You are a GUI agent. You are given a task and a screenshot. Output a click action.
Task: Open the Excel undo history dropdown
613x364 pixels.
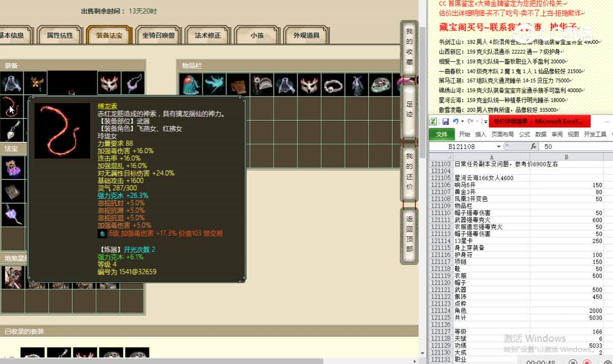click(462, 121)
